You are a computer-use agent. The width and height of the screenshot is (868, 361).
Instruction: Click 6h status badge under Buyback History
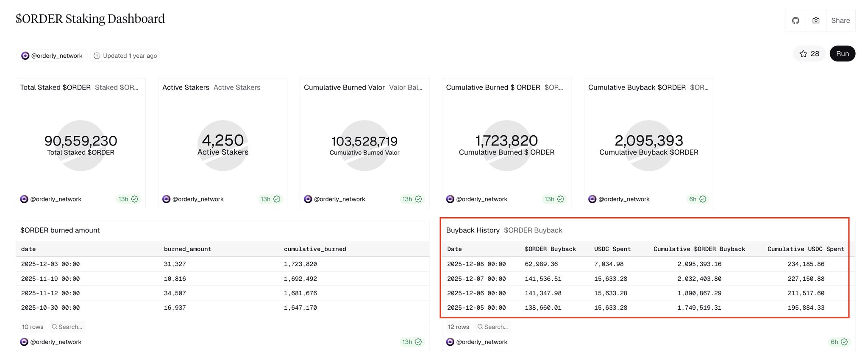839,342
